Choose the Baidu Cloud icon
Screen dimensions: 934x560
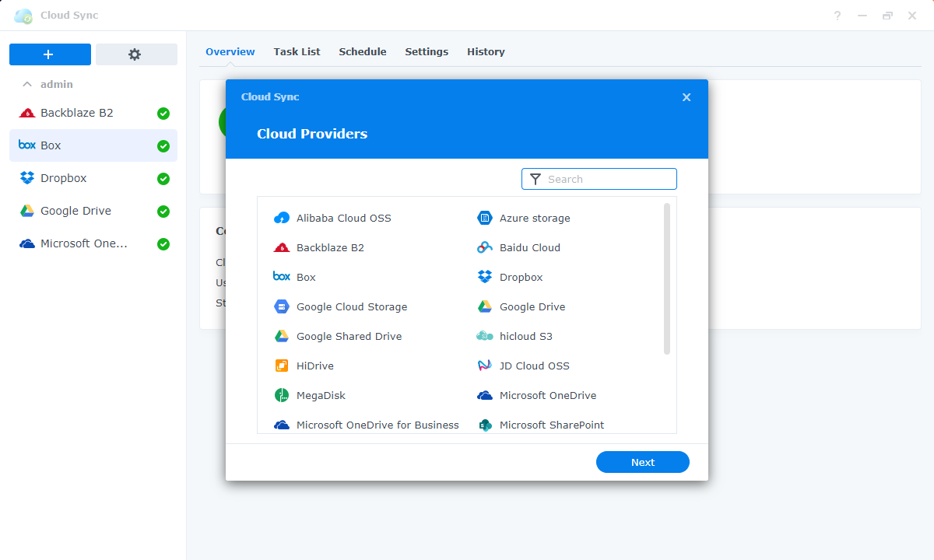click(484, 247)
